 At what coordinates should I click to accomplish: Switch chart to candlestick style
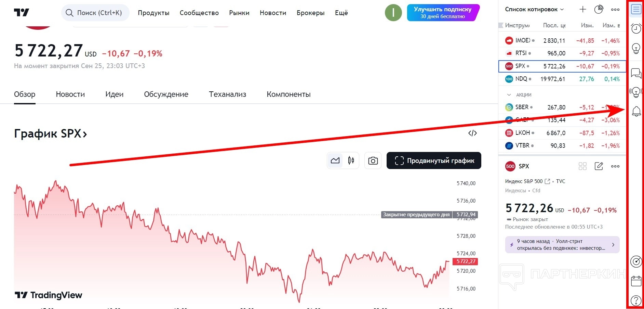[351, 160]
